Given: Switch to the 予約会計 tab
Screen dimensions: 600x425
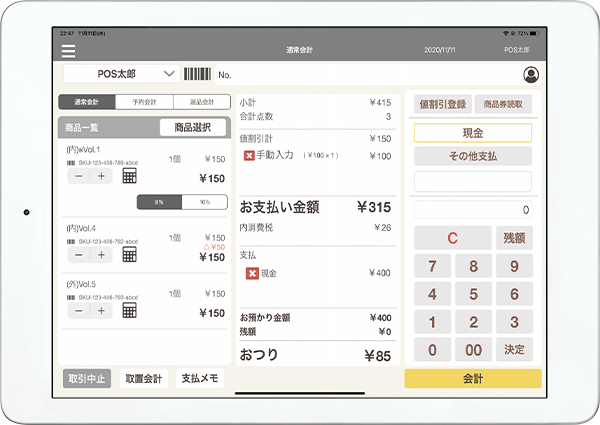Looking at the screenshot, I should tap(144, 102).
